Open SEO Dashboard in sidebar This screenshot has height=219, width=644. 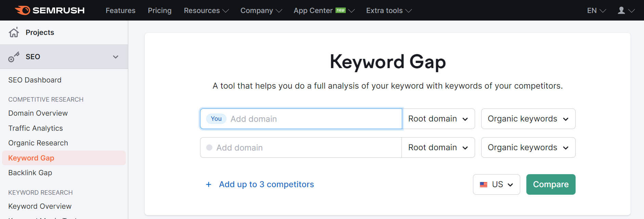point(35,80)
